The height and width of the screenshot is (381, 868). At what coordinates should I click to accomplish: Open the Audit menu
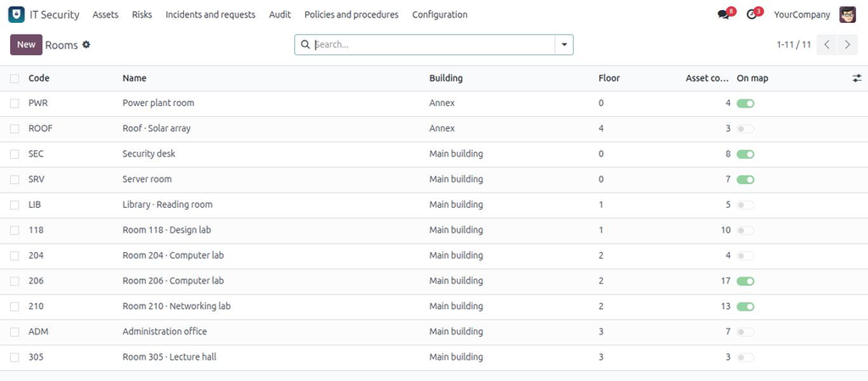(x=280, y=15)
